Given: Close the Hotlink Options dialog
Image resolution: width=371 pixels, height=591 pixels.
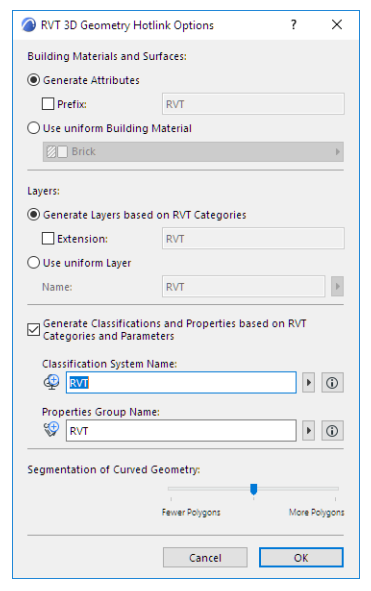Looking at the screenshot, I should [x=337, y=25].
